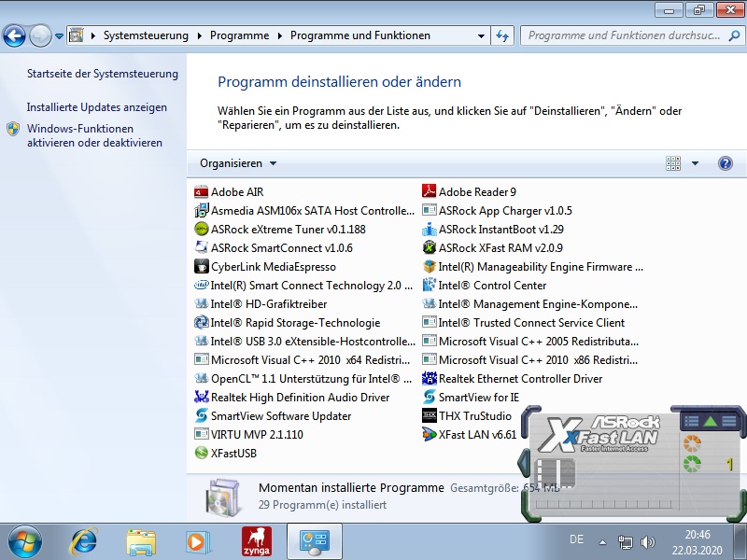Click Programme in the breadcrumb

(239, 35)
